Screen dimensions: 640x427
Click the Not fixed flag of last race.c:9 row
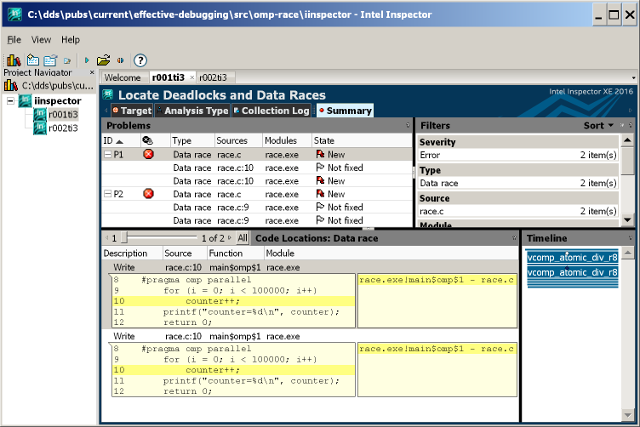tap(320, 220)
